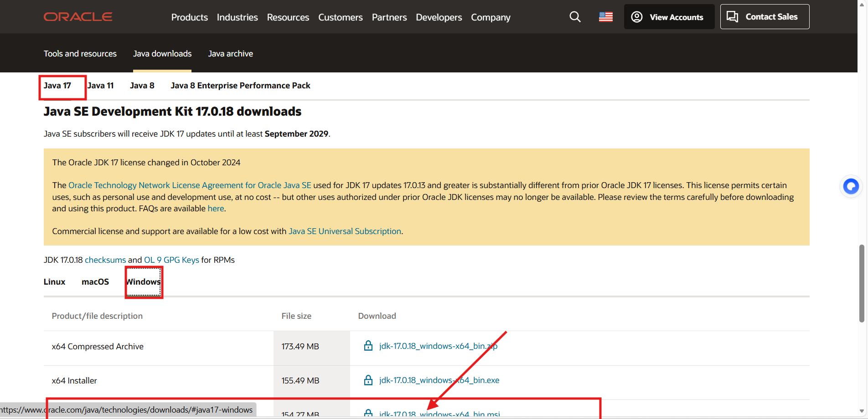
Task: Open Oracle Technology Network License Agreement link
Action: click(x=190, y=185)
